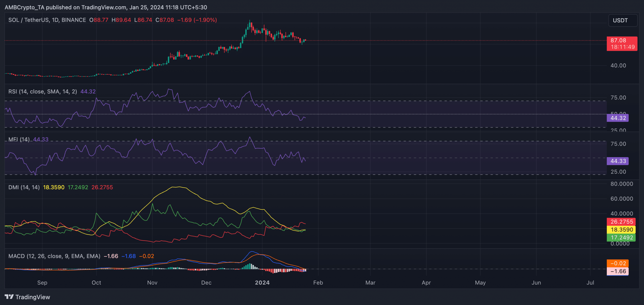
Task: Click the 40.00 price axis label
Action: (618, 66)
